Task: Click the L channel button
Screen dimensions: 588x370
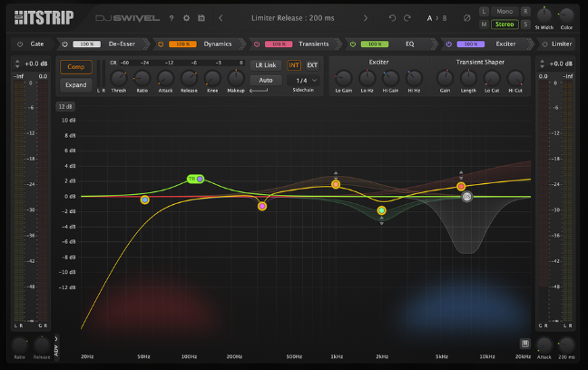Action: (484, 12)
